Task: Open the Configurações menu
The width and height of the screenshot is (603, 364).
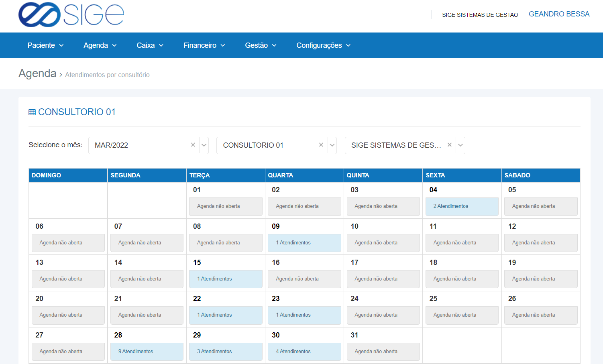Action: [324, 45]
